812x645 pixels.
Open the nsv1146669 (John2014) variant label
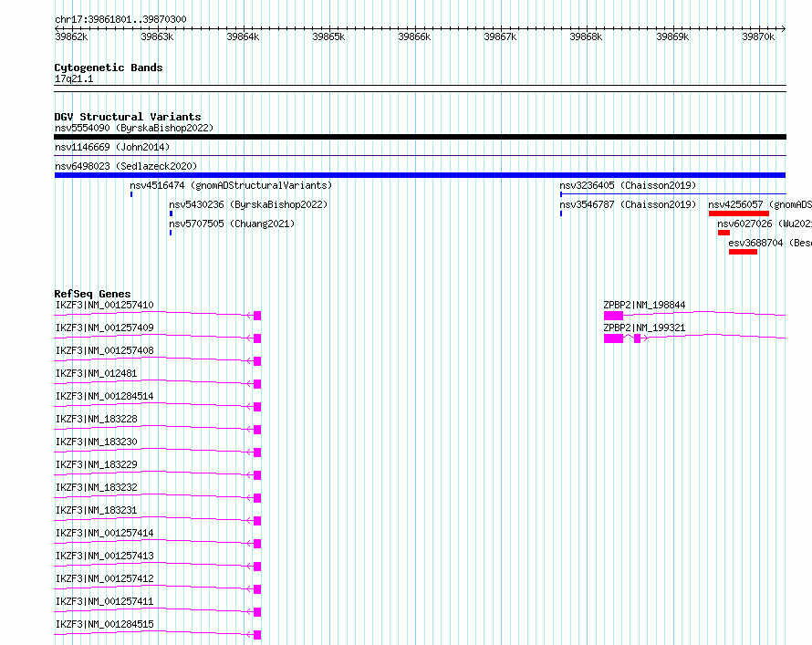112,147
